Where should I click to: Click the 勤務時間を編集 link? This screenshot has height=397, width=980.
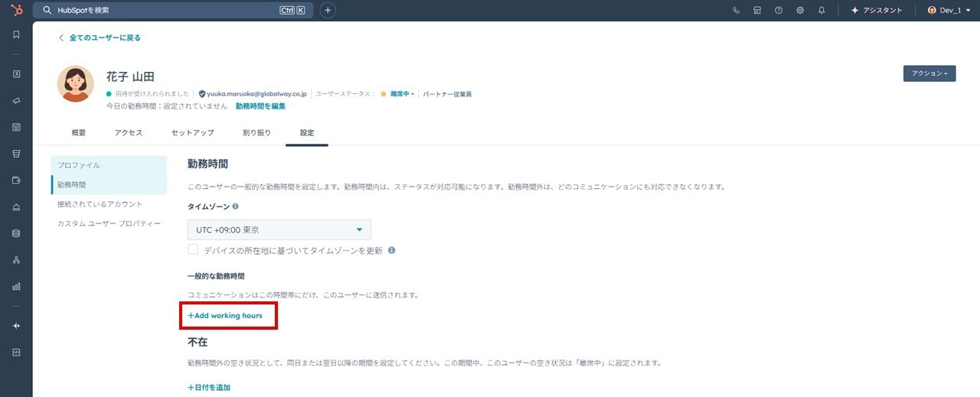[x=260, y=106]
